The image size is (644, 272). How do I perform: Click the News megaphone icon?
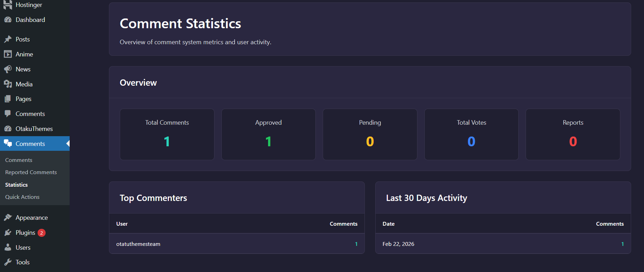coord(8,69)
